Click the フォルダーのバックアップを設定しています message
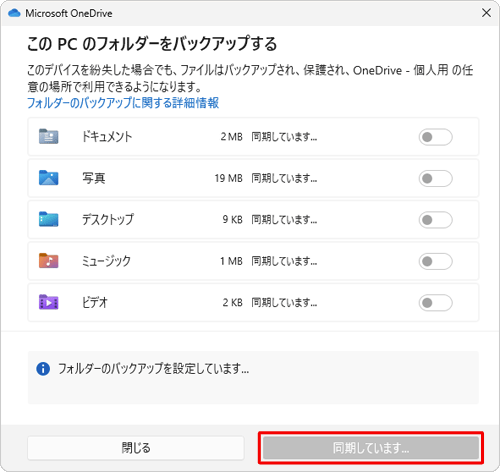 pos(153,369)
